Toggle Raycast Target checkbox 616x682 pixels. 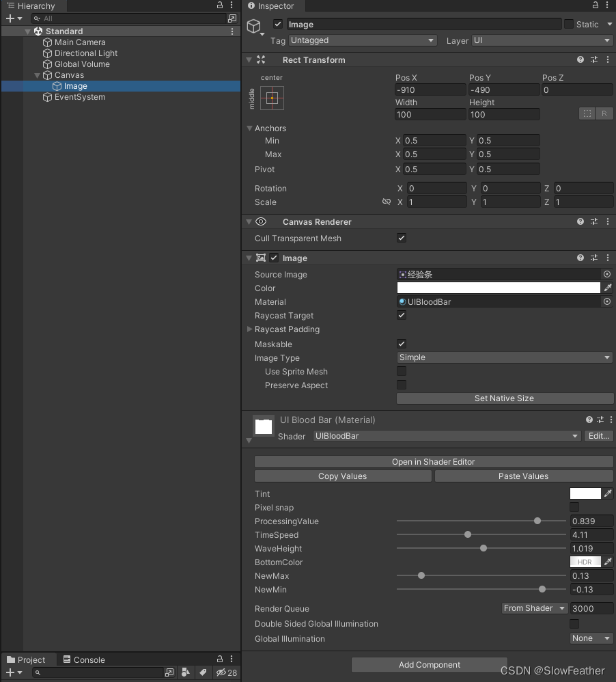coord(402,315)
